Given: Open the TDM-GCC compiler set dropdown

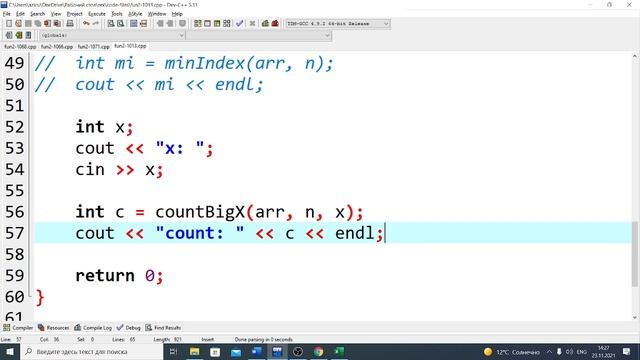Looking at the screenshot, I should click(x=338, y=24).
